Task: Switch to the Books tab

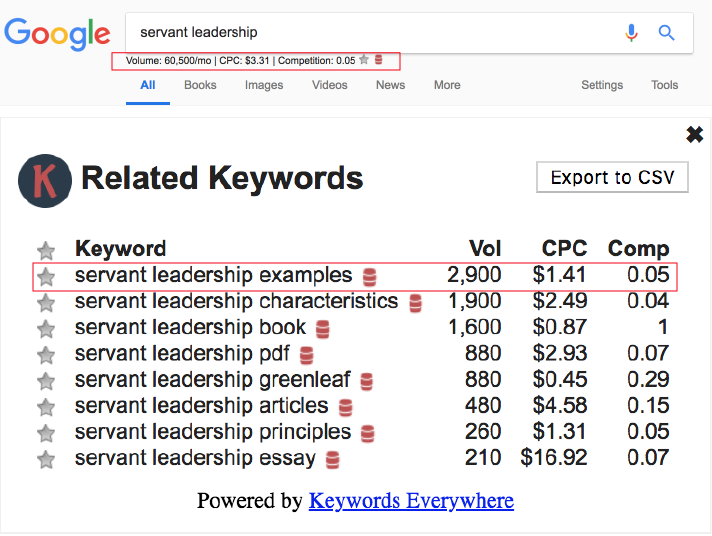Action: click(x=200, y=85)
